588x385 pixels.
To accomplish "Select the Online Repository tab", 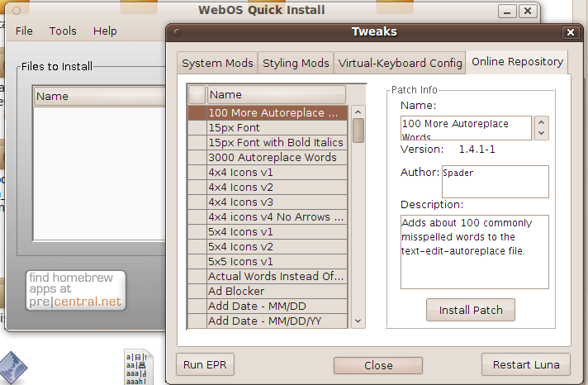I will click(517, 62).
